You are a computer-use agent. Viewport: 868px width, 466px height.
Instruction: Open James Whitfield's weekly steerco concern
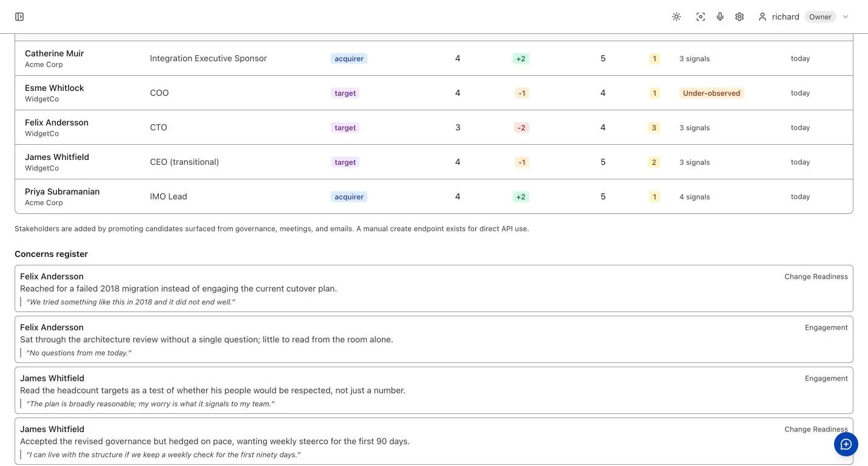(x=434, y=441)
